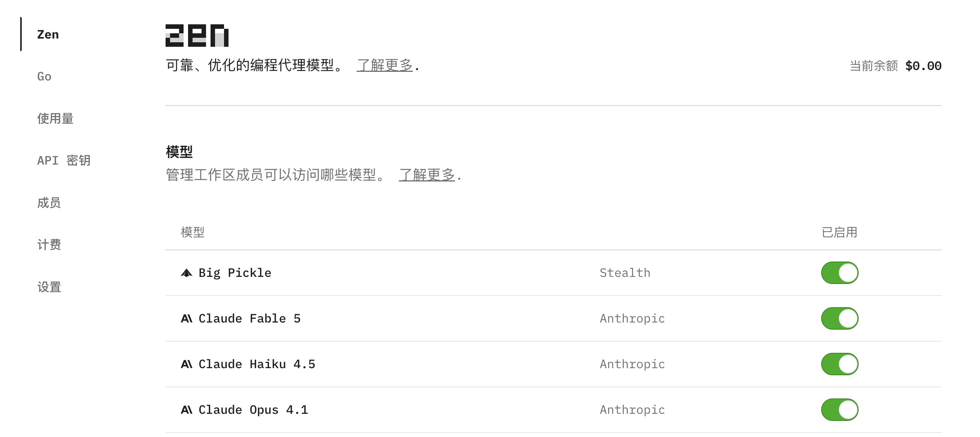Disable the Big Pickle model toggle
The height and width of the screenshot is (437, 980).
[x=840, y=273]
